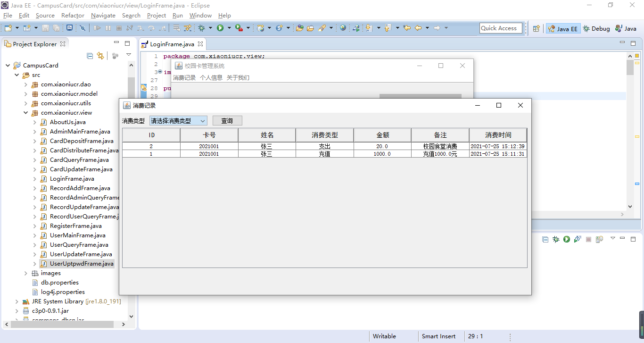Open the Project menu
644x343 pixels.
[x=157, y=15]
